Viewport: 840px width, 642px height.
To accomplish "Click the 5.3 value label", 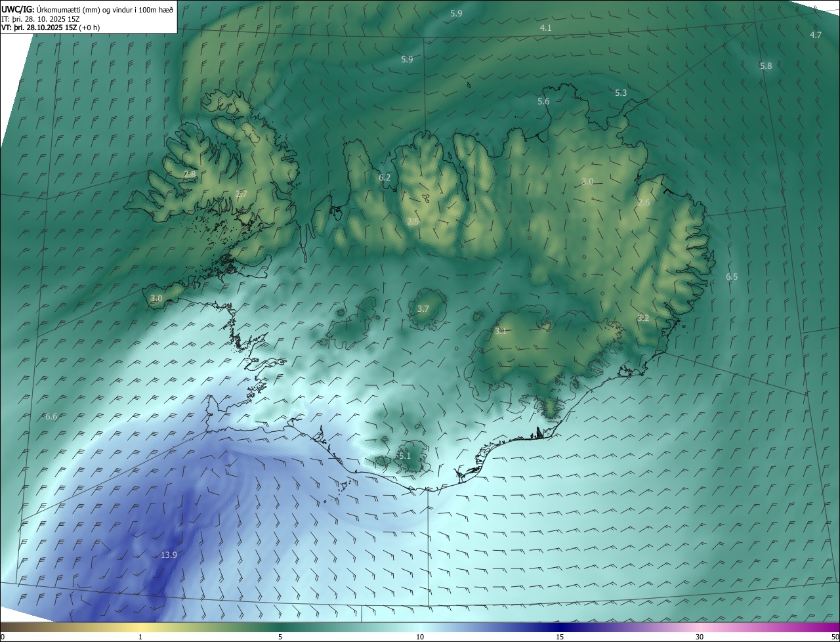I will [621, 93].
